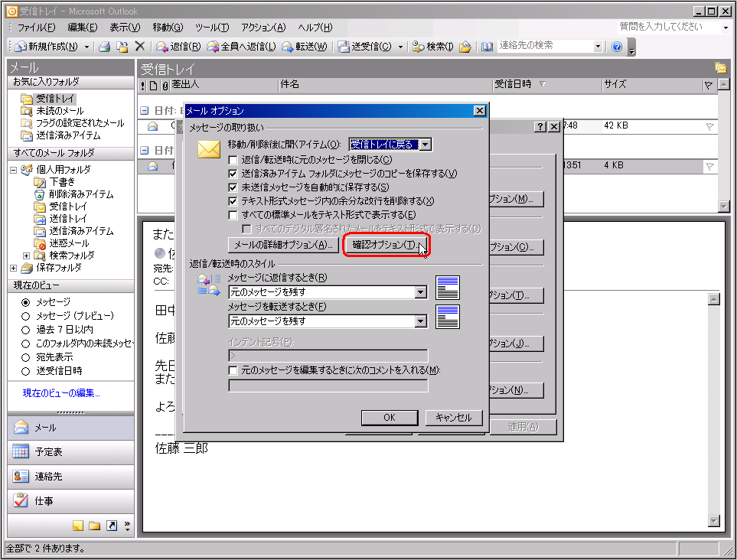Click the 送受信 send/receive toolbar button
Screen dimensions: 737x560
coord(365,47)
